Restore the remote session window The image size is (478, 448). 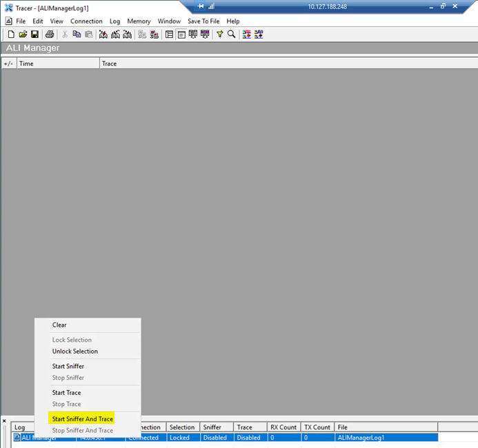[x=443, y=6]
